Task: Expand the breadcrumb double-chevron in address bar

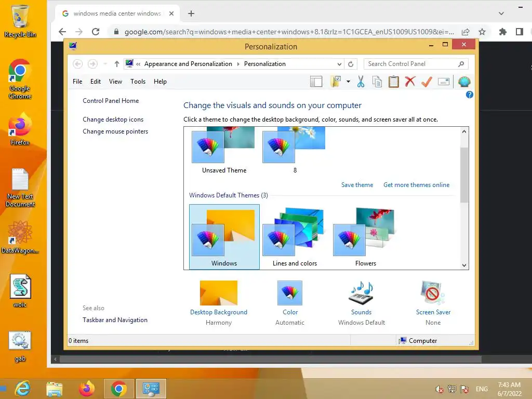Action: pyautogui.click(x=138, y=64)
